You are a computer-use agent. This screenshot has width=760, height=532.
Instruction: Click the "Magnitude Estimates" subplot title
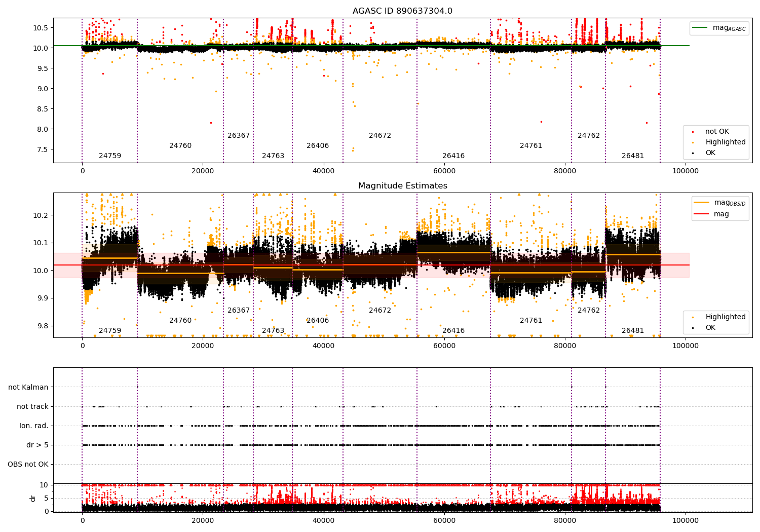(x=403, y=186)
